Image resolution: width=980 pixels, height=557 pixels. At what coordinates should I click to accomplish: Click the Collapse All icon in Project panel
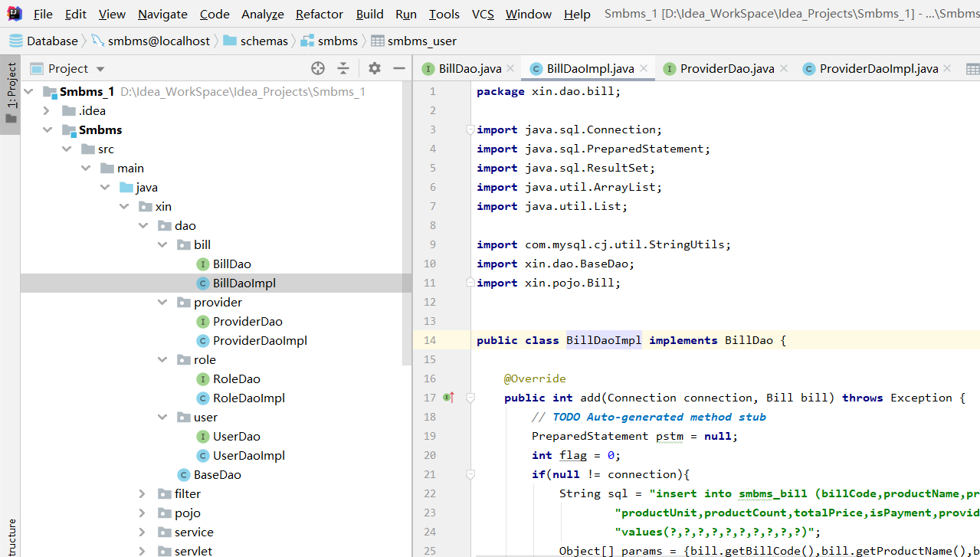pos(343,68)
